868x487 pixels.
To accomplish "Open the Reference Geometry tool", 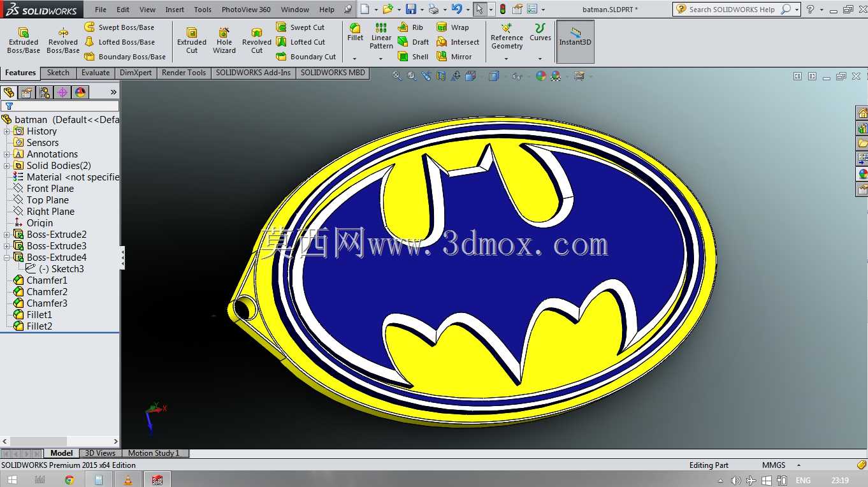I will [x=507, y=36].
